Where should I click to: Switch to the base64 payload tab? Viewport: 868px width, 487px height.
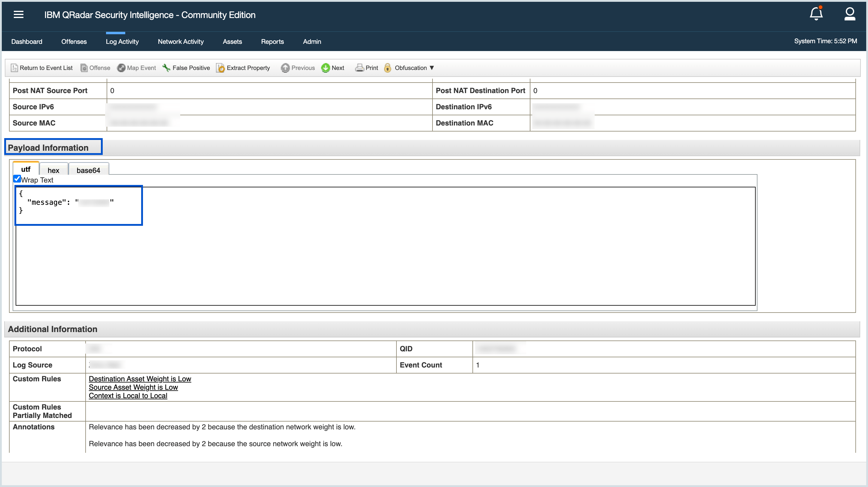[88, 170]
